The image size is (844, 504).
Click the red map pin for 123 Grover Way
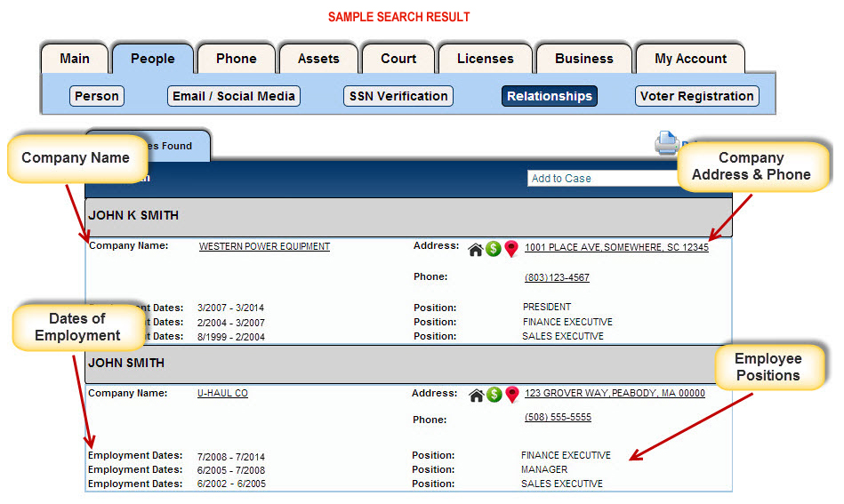click(x=512, y=395)
